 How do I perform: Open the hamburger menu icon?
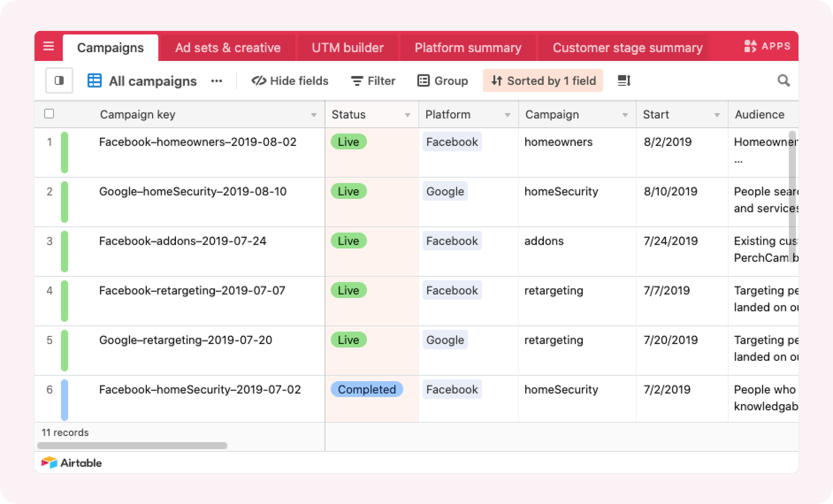48,46
